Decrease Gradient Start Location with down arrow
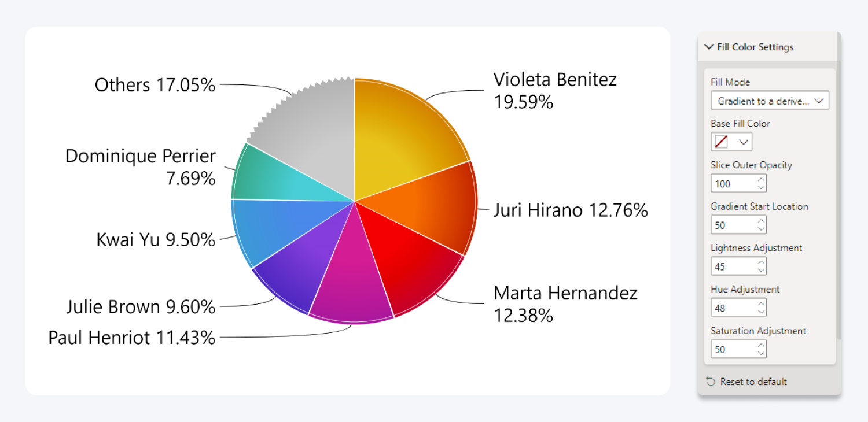Image resolution: width=868 pixels, height=422 pixels. [x=761, y=229]
